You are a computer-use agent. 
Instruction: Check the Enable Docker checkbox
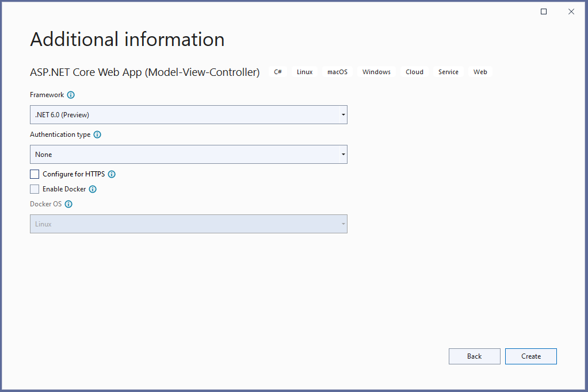coord(35,189)
